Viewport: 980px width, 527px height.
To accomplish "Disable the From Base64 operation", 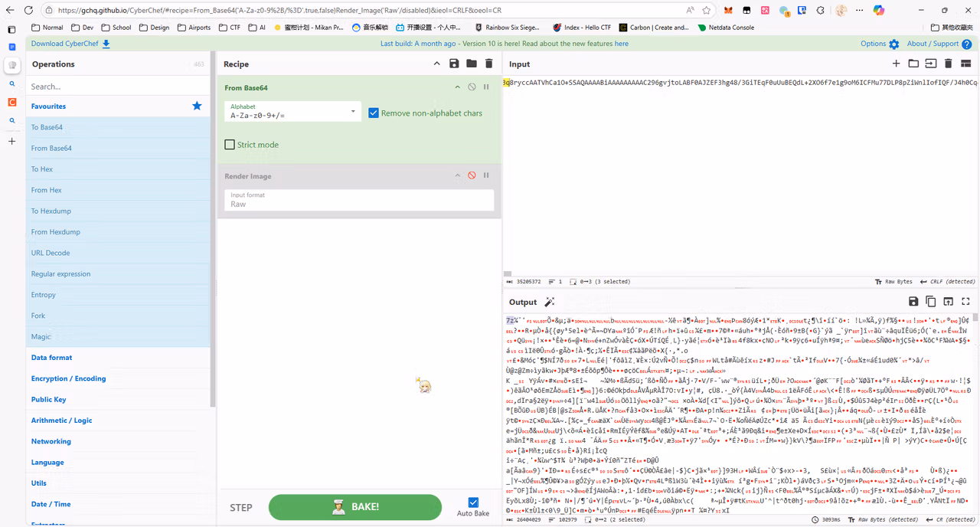I will 472,87.
